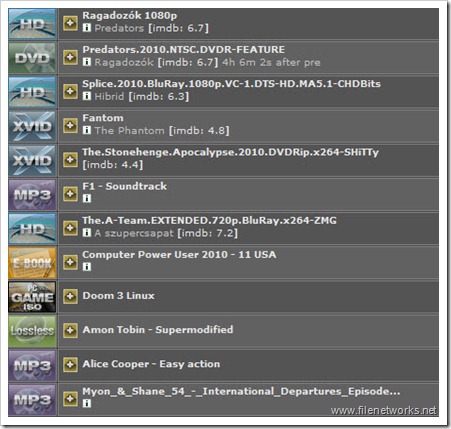
Task: Open the Ragadozók 1080p torrent link
Action: 130,16
